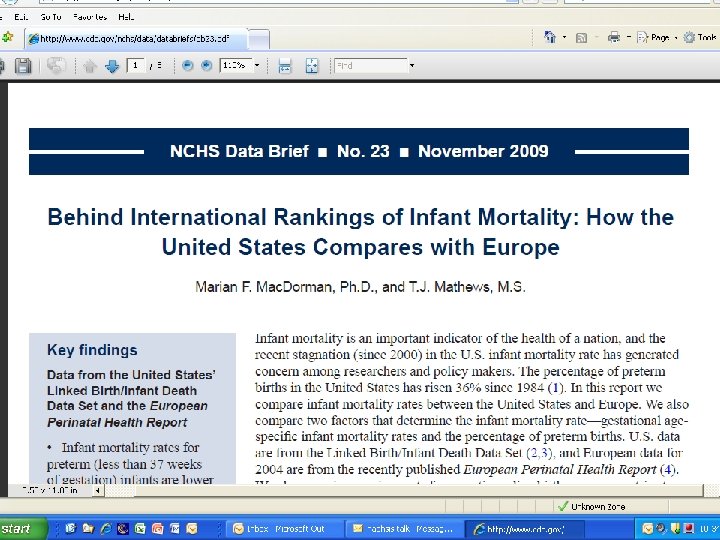Click the NCHS Data Brief No. 23 banner text
Viewport: 720px width, 540px height.
point(359,151)
